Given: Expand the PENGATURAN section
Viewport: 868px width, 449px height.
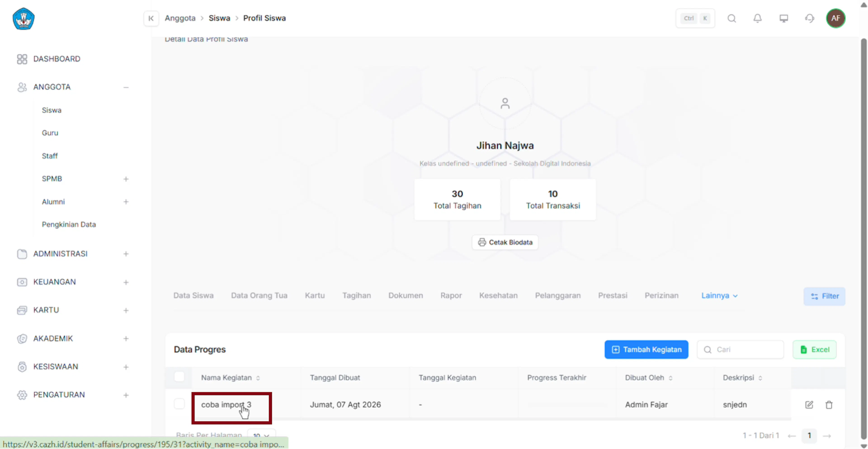Looking at the screenshot, I should pyautogui.click(x=126, y=395).
